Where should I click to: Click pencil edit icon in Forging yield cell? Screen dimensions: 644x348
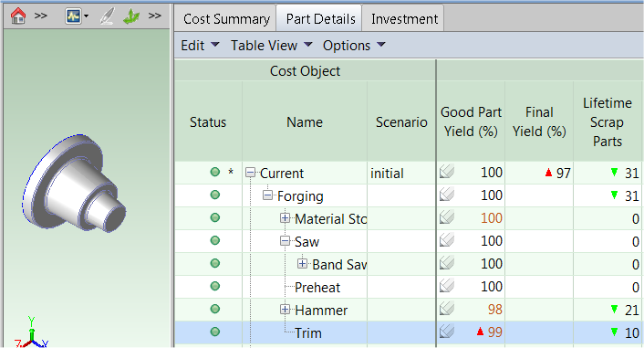point(446,195)
